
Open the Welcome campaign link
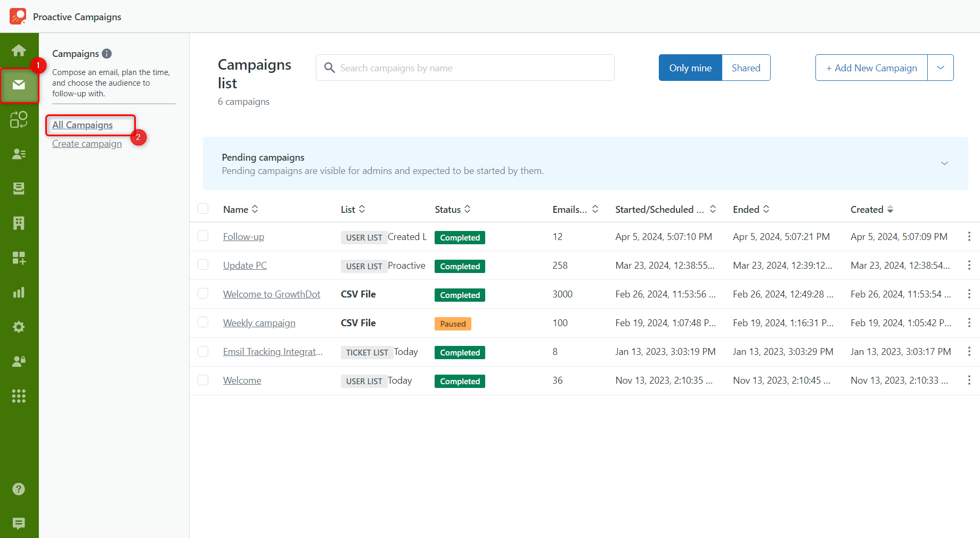click(242, 380)
